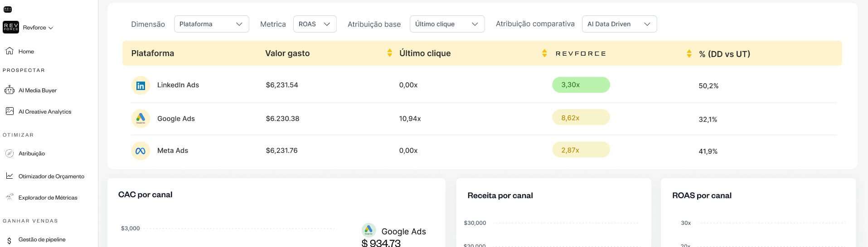Click the Meta Ads platform name
The width and height of the screenshot is (868, 247).
[173, 151]
